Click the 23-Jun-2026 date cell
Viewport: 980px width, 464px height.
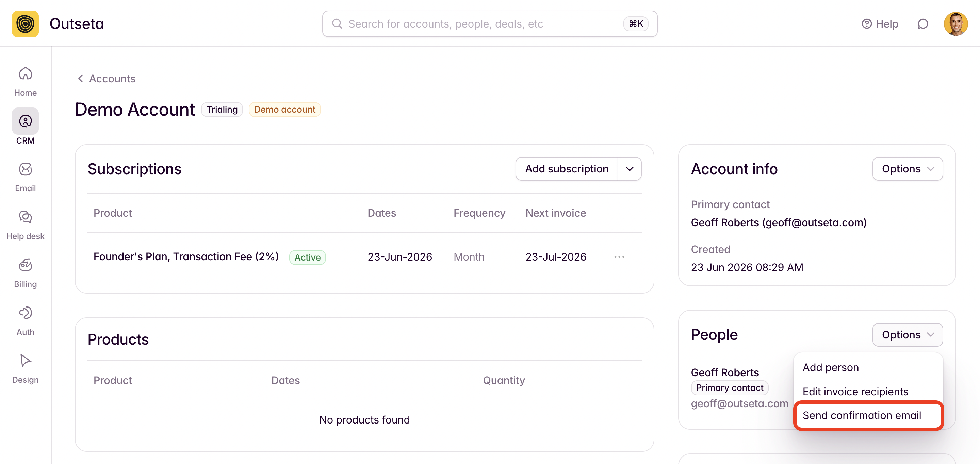click(399, 257)
